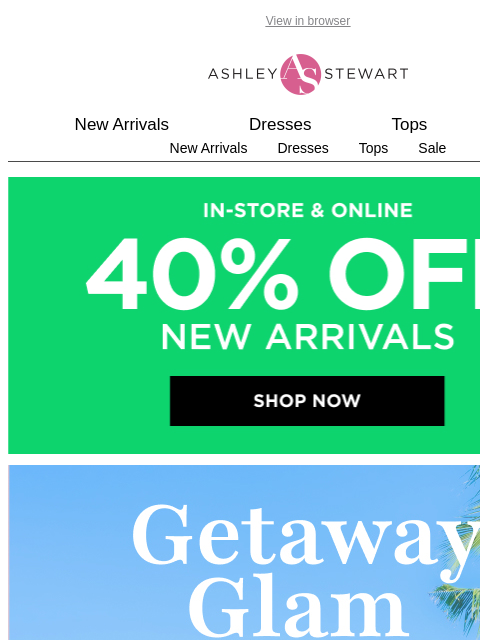Open the View in browser link
This screenshot has width=480, height=640.
(308, 21)
